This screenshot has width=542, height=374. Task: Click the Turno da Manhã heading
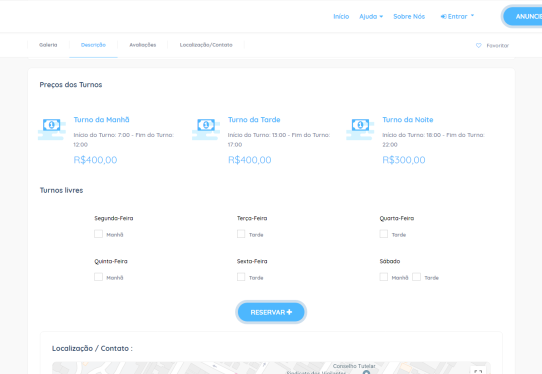(x=101, y=120)
